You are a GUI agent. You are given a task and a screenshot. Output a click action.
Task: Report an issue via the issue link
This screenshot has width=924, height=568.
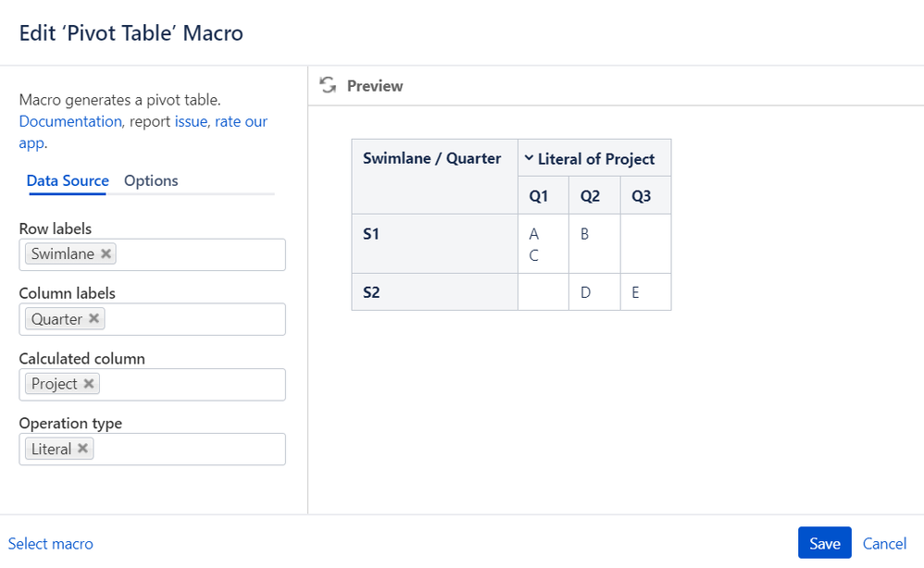(x=192, y=121)
